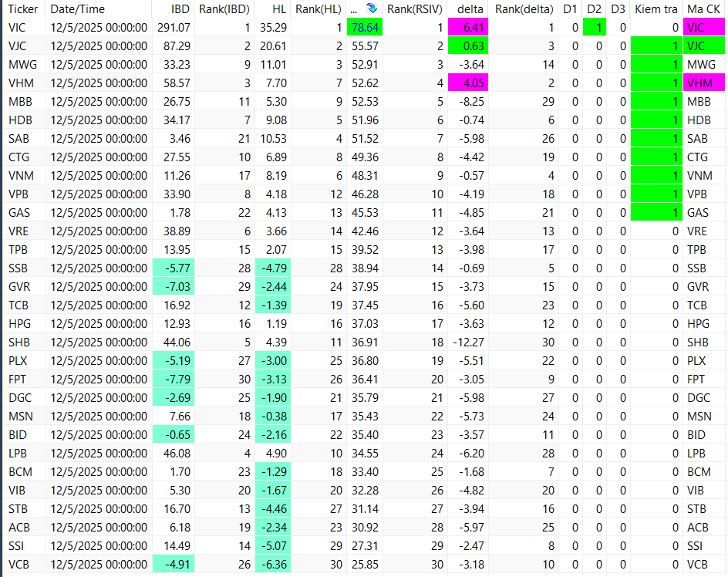Click the green Kiem tra cell for MWG

click(x=656, y=64)
